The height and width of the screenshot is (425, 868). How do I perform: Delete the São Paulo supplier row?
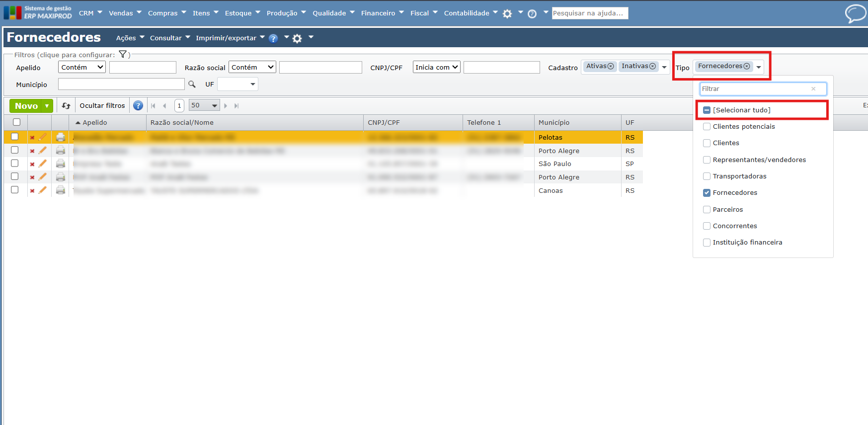pyautogui.click(x=32, y=164)
